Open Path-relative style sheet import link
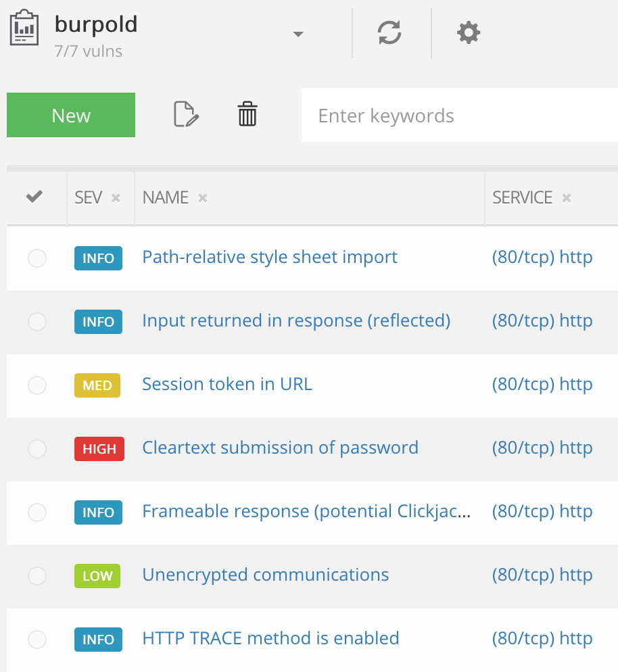Screen dimensions: 618x672 [270, 257]
